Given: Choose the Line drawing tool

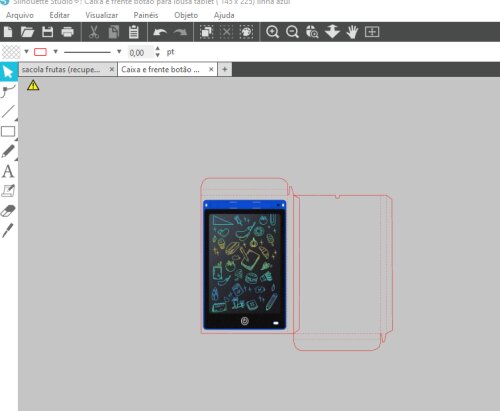Looking at the screenshot, I should click(x=8, y=112).
